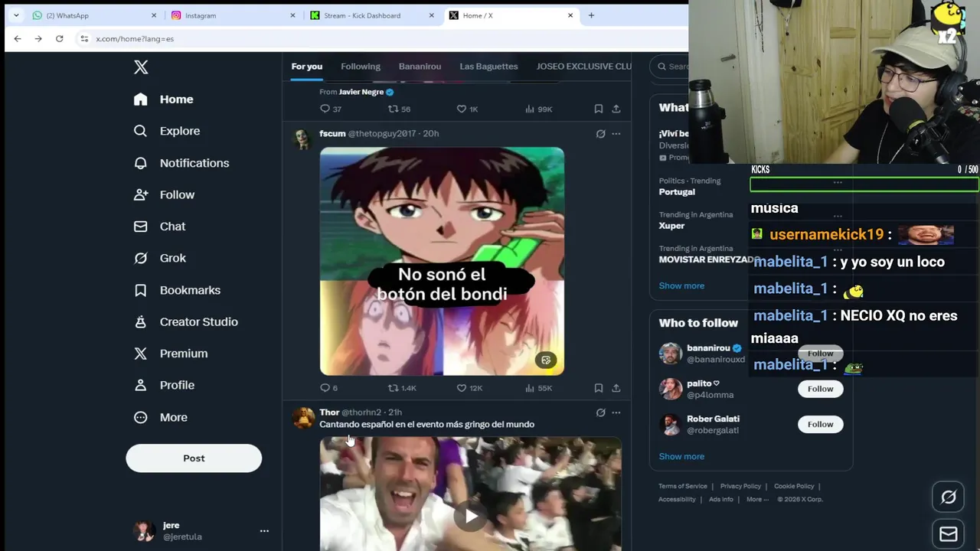Open the Explore page
This screenshot has height=551, width=980.
pyautogui.click(x=166, y=131)
